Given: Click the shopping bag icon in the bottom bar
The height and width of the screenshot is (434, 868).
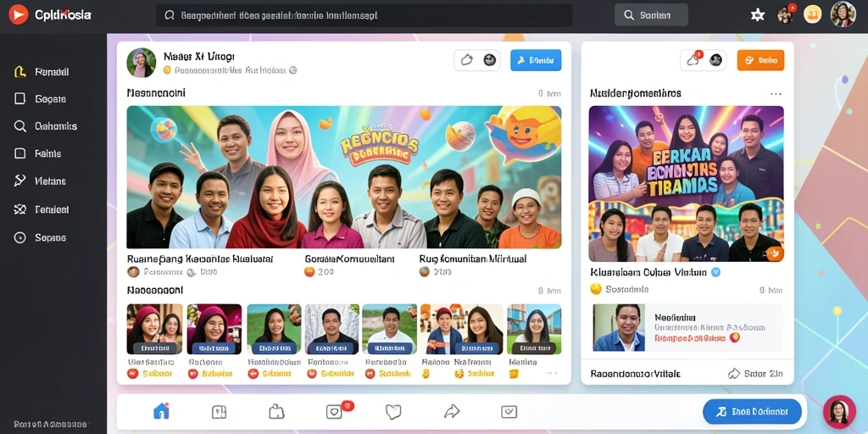Looking at the screenshot, I should coord(276,411).
